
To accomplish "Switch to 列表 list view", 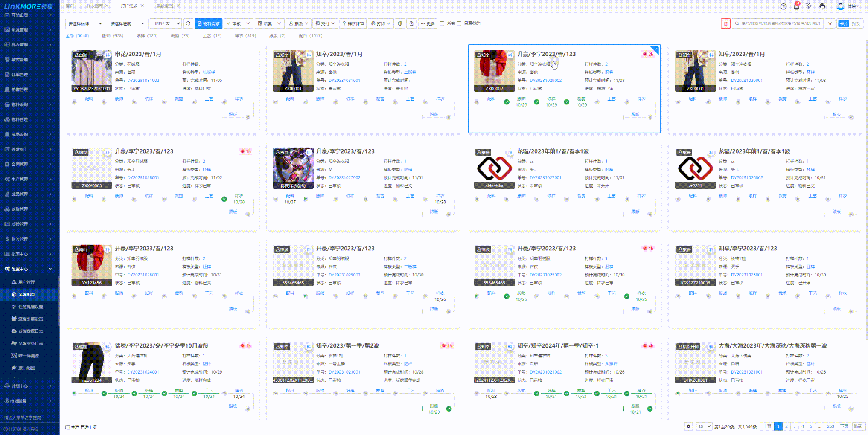I will click(x=856, y=24).
